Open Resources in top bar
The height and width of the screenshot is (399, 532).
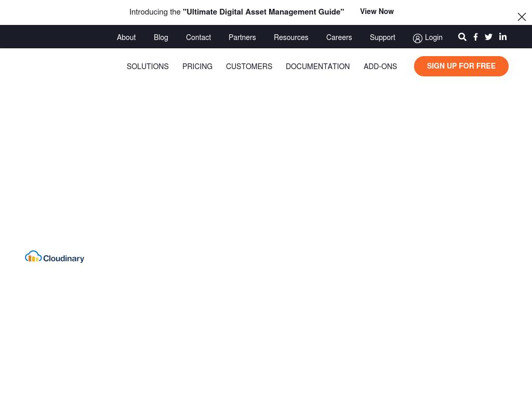291,37
